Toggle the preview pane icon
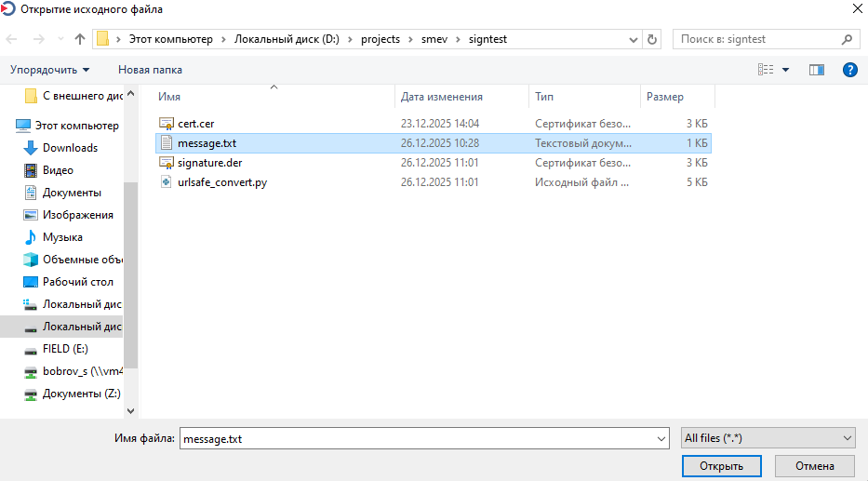This screenshot has width=868, height=481. 817,70
